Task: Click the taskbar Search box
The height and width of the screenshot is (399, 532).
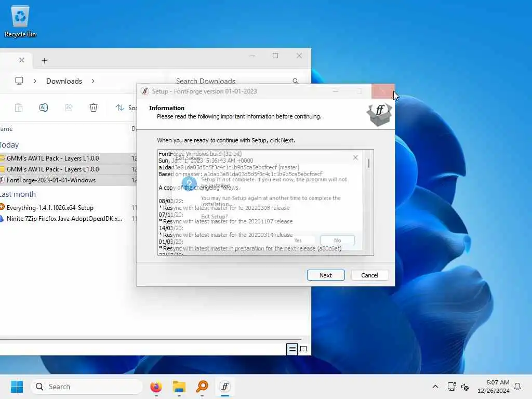Action: (87, 387)
